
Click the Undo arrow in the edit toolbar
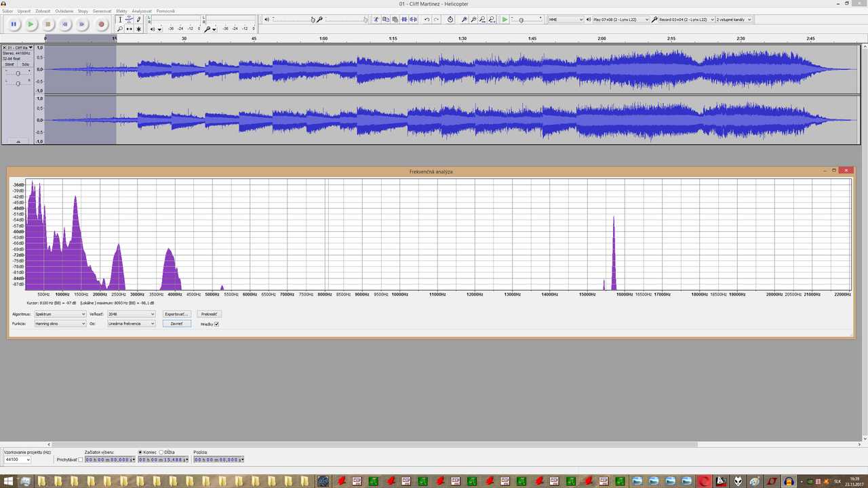(x=426, y=19)
